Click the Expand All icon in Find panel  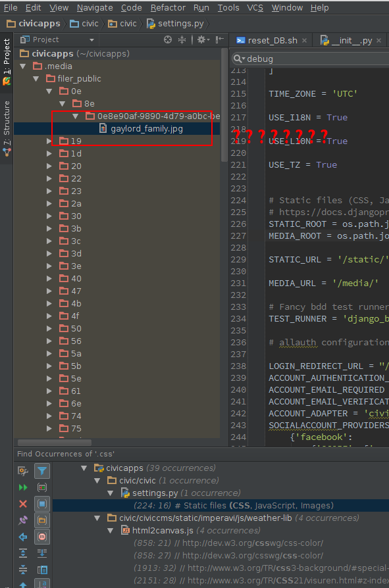pos(23,553)
